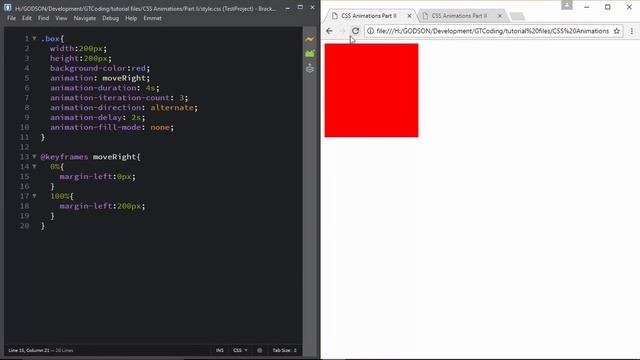Bookmark this page with the star icon

[616, 31]
